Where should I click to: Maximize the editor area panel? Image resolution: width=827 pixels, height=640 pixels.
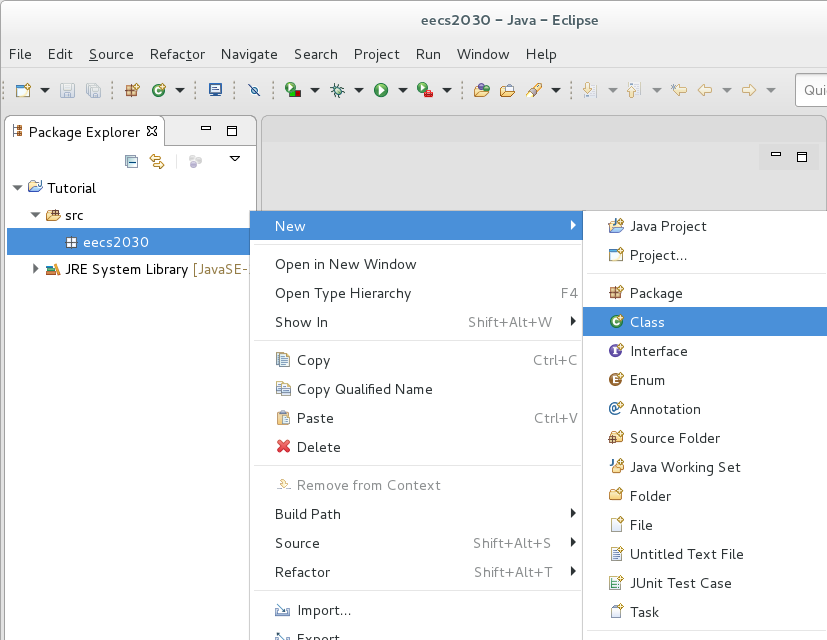802,157
